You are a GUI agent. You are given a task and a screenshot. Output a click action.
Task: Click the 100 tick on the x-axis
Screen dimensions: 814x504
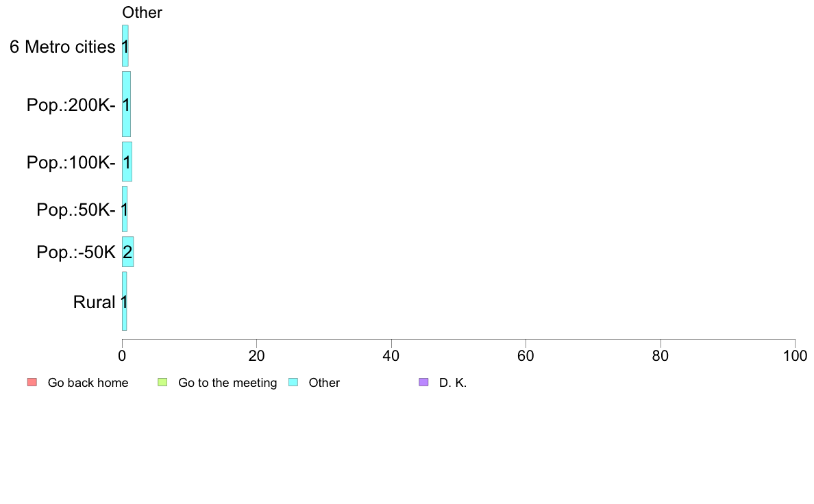click(x=795, y=355)
